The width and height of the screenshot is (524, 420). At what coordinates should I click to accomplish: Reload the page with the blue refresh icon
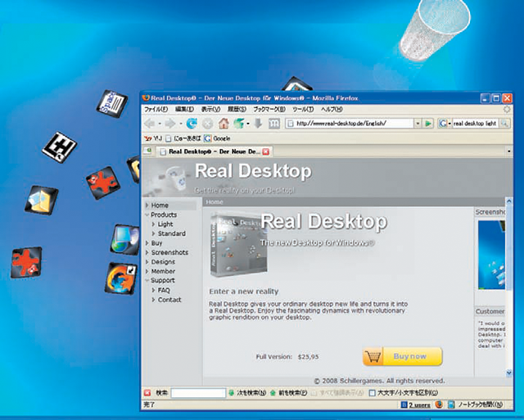(x=192, y=124)
